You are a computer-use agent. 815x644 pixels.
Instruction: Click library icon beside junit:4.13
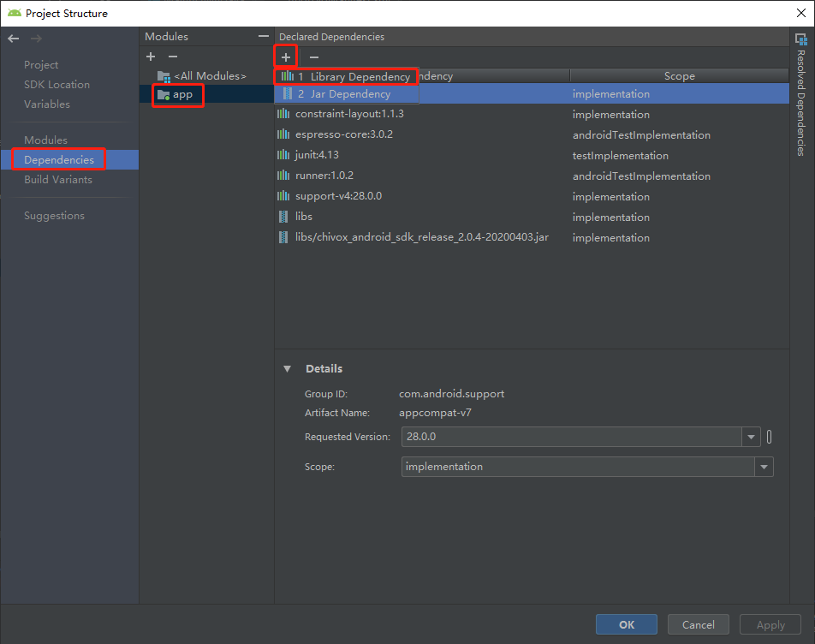pos(283,155)
